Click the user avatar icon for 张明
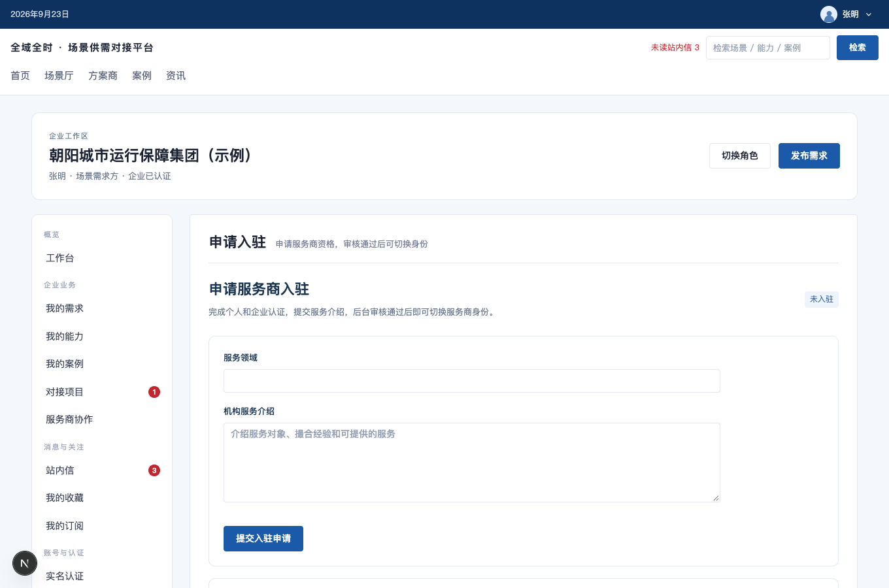Screen dimensions: 889x588 (x=829, y=14)
